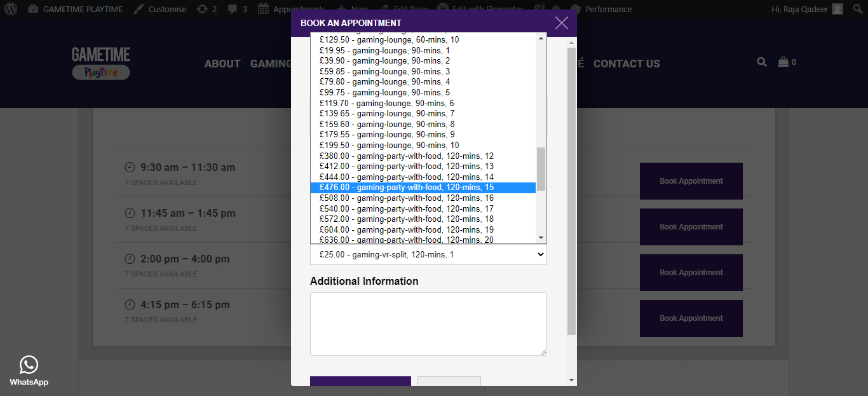
Task: Open the WhatsApp chat icon
Action: (29, 365)
